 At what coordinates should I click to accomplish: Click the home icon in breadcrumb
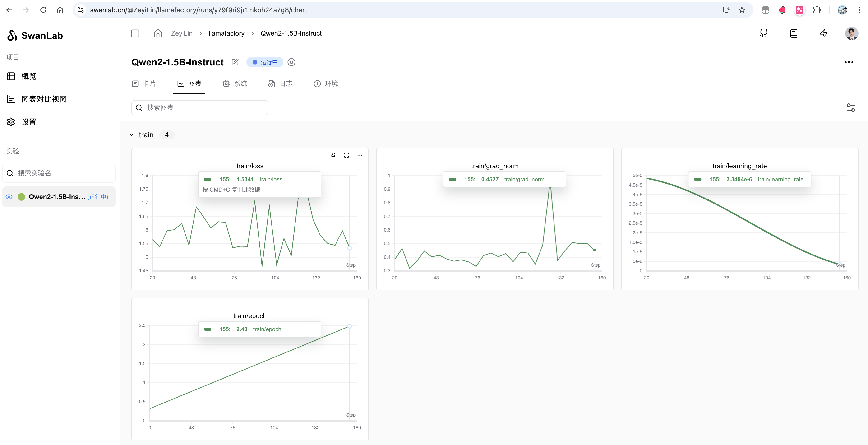point(158,33)
